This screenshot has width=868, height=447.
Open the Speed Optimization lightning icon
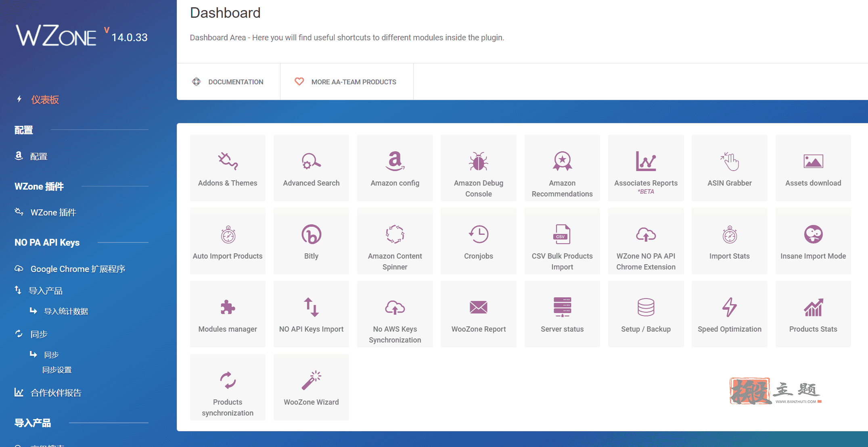[x=730, y=307]
